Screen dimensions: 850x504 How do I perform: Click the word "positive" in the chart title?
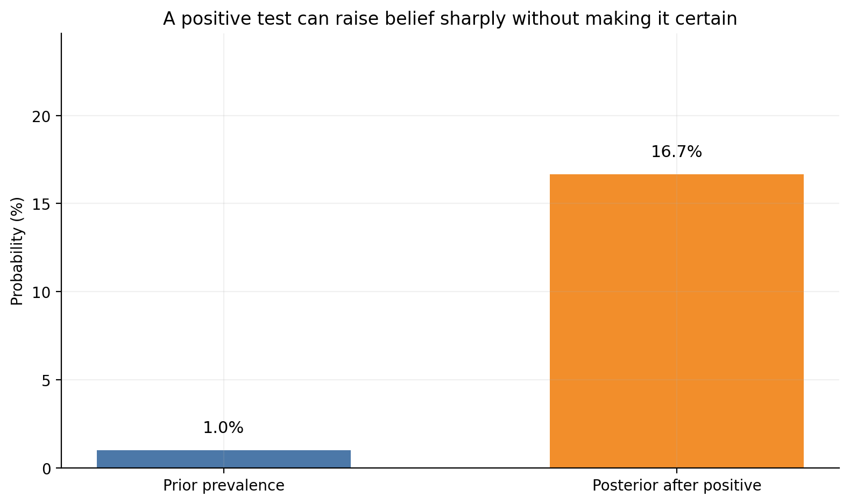[x=208, y=19]
